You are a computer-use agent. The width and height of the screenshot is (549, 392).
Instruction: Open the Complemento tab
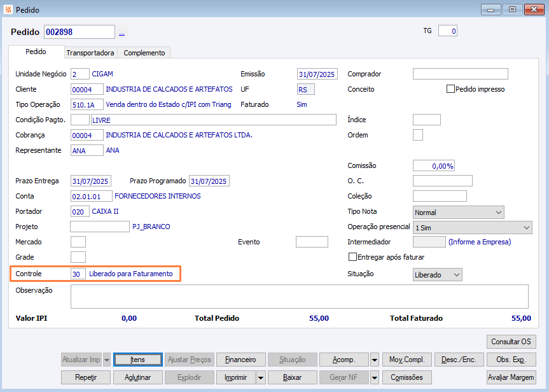click(144, 53)
